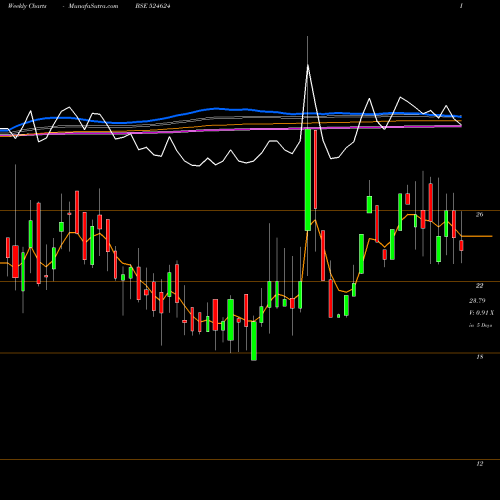The height and width of the screenshot is (500, 500).
Task: Click the lowest green candlestick near 18
Action: pyautogui.click(x=254, y=341)
